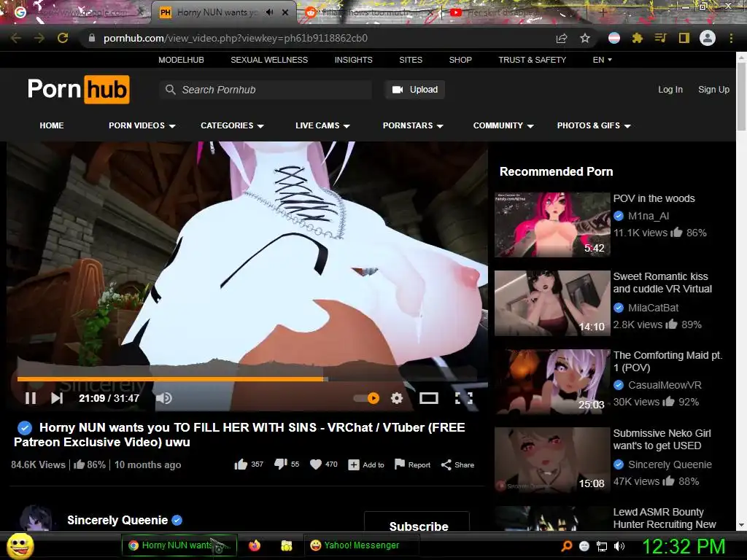Dislike the video with thumbs down 55
Image resolution: width=747 pixels, height=560 pixels.
(287, 464)
